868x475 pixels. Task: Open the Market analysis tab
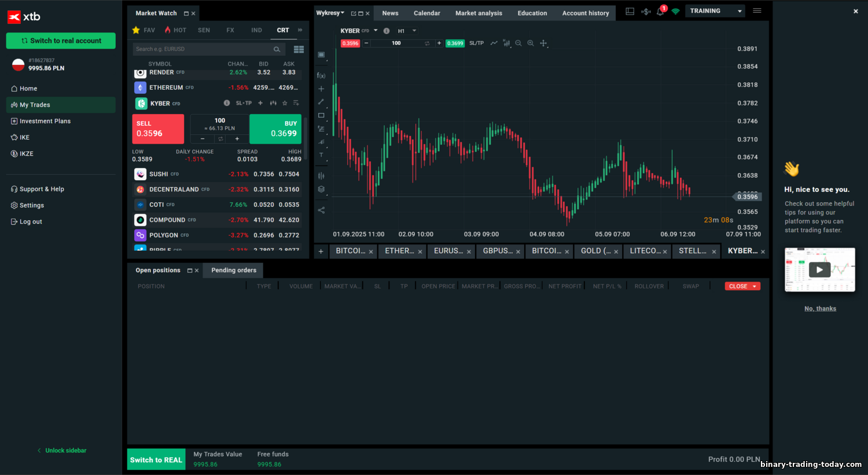click(479, 13)
